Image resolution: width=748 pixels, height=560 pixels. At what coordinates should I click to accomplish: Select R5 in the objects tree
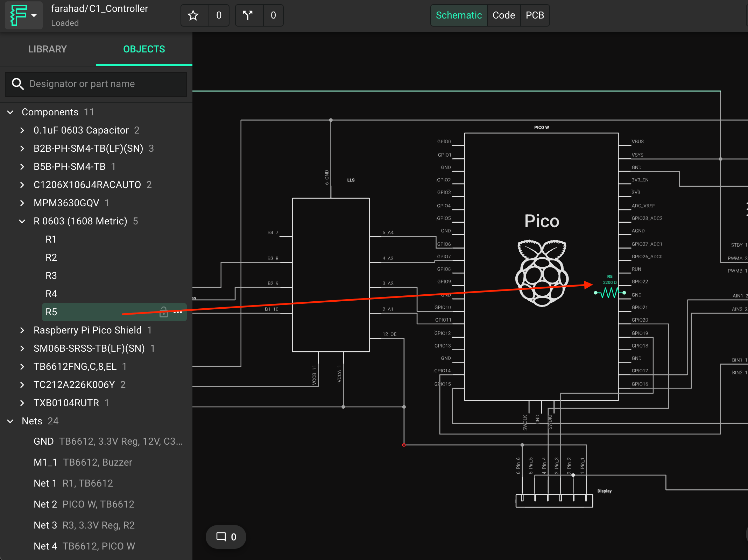tap(114, 312)
